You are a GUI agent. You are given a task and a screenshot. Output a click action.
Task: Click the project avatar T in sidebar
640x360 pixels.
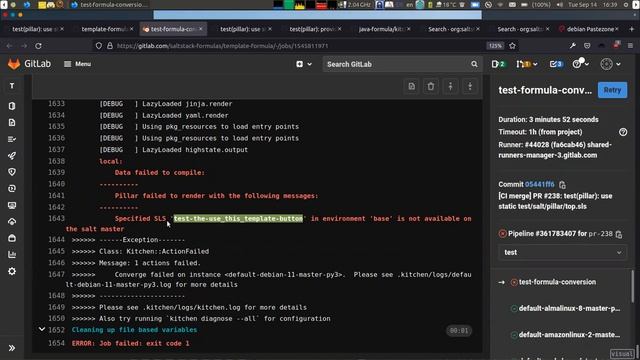(12, 86)
